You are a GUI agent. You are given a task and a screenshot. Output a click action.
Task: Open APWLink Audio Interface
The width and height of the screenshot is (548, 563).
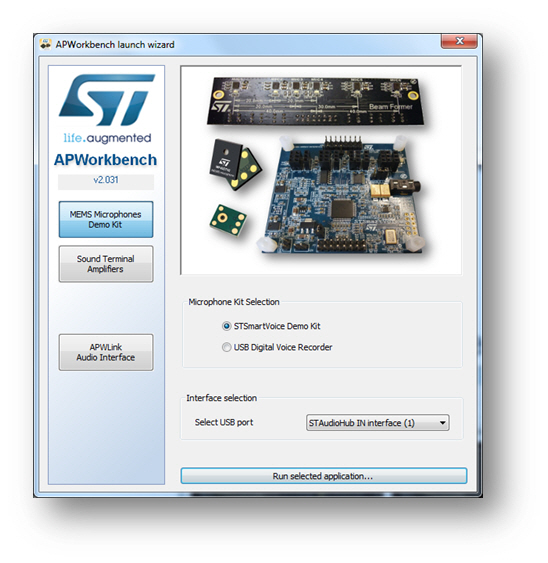coord(106,352)
